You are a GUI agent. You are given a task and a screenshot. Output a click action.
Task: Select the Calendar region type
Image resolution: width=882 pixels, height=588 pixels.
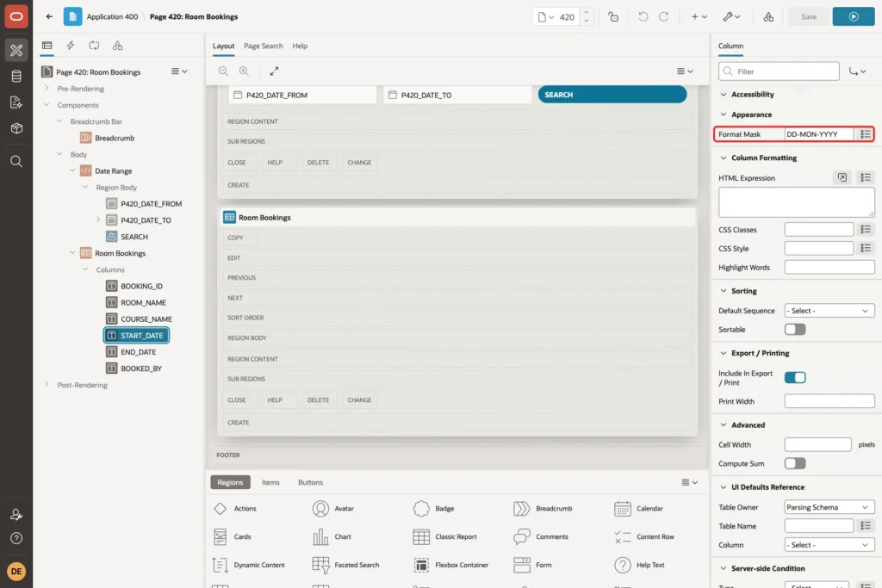(x=640, y=508)
